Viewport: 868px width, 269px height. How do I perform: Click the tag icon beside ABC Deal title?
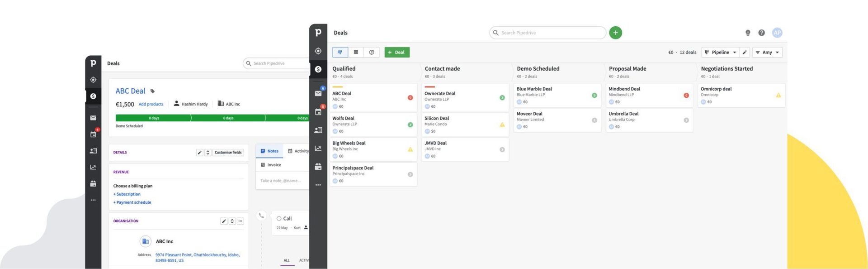(x=152, y=91)
